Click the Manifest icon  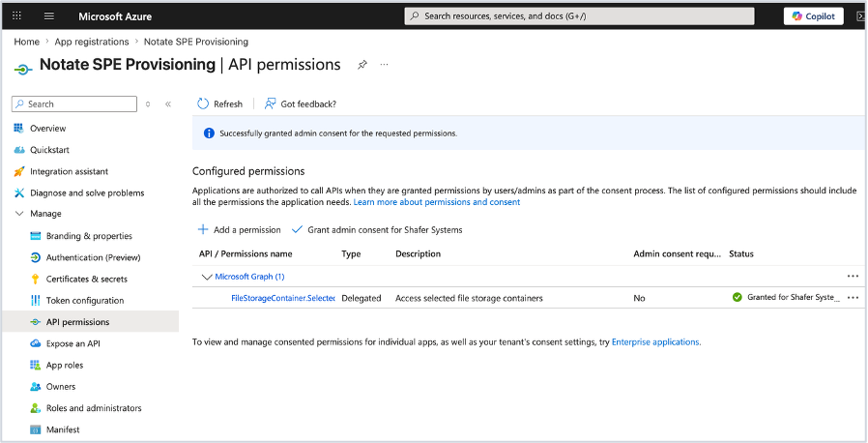[36, 429]
